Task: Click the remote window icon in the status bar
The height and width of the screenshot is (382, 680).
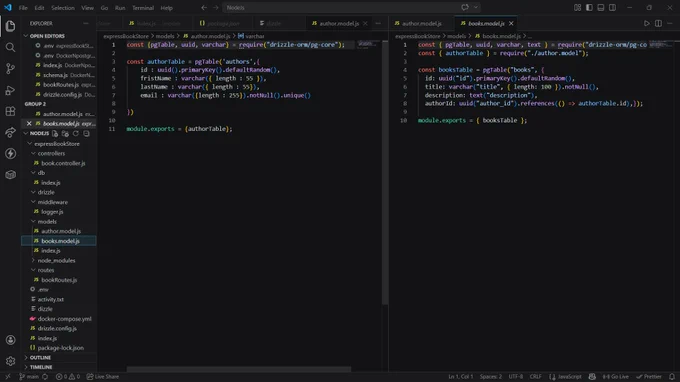Action: coord(8,376)
